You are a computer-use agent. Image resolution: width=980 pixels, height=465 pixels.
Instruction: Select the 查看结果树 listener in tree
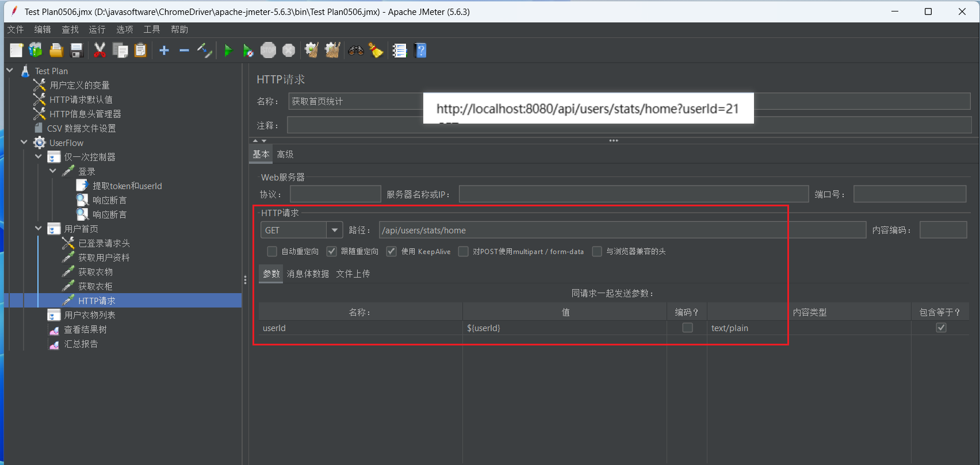click(85, 329)
